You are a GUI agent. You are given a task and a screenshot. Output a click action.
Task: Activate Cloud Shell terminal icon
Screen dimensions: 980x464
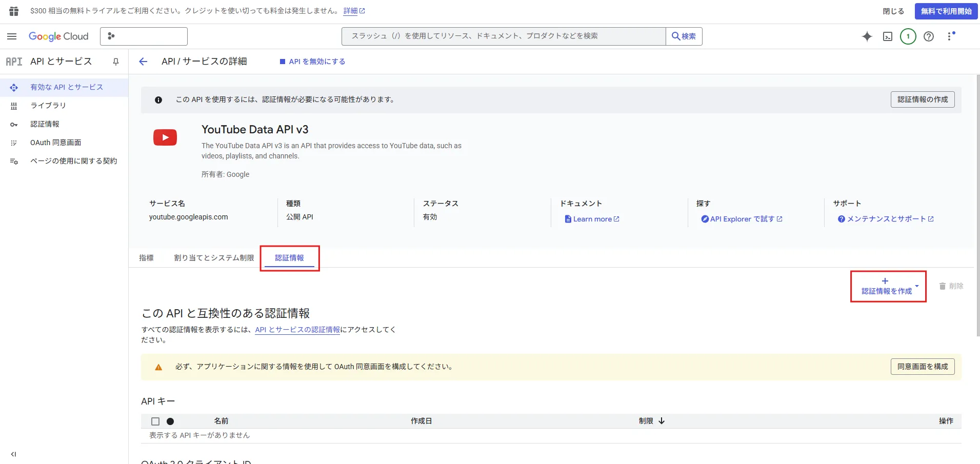[888, 36]
